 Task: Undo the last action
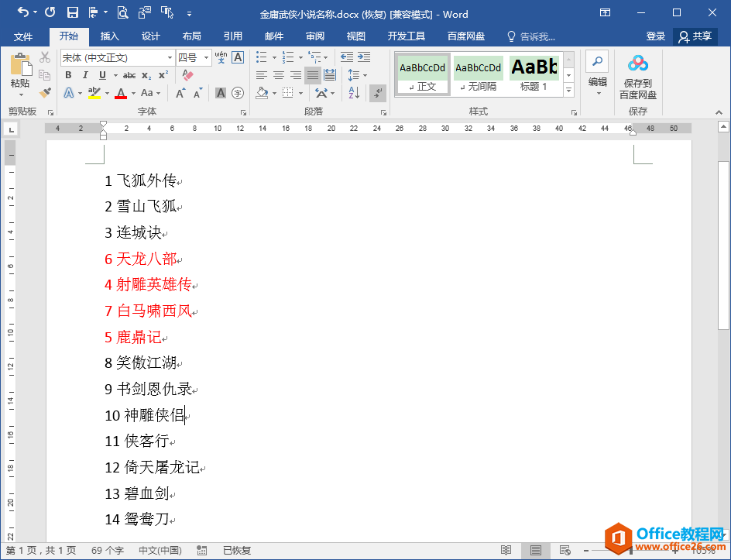[x=23, y=12]
